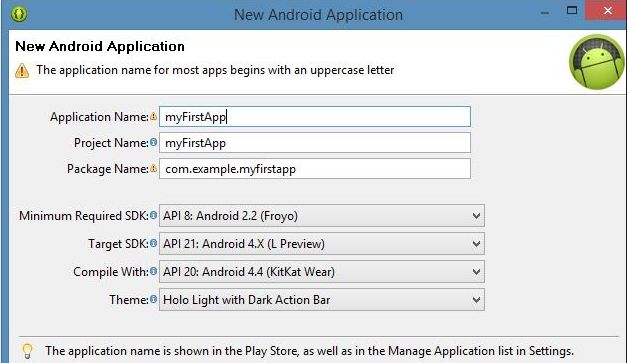Screen dimensions: 627x363
Task: Click the 'Target SDK:' label
Action: click(118, 244)
